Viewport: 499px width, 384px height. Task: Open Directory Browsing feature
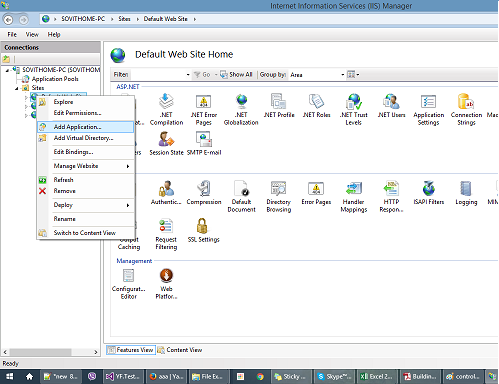click(279, 197)
